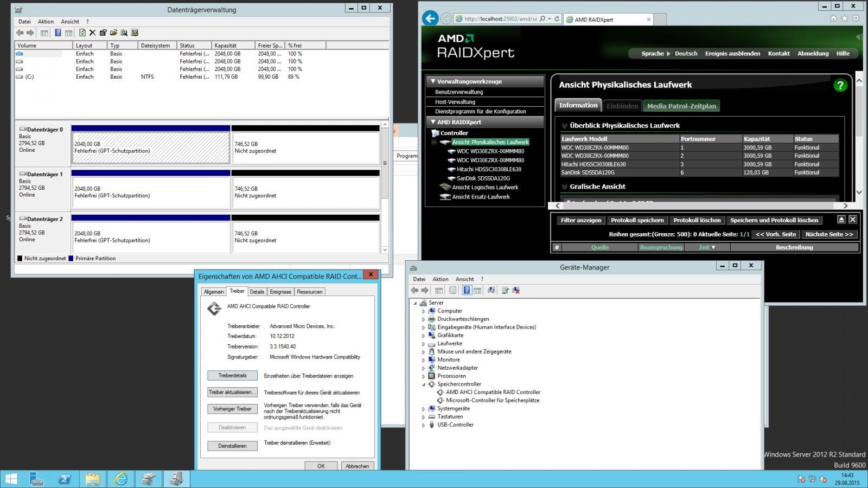Click the Deinstallieren button
The height and width of the screenshot is (488, 868).
click(232, 446)
